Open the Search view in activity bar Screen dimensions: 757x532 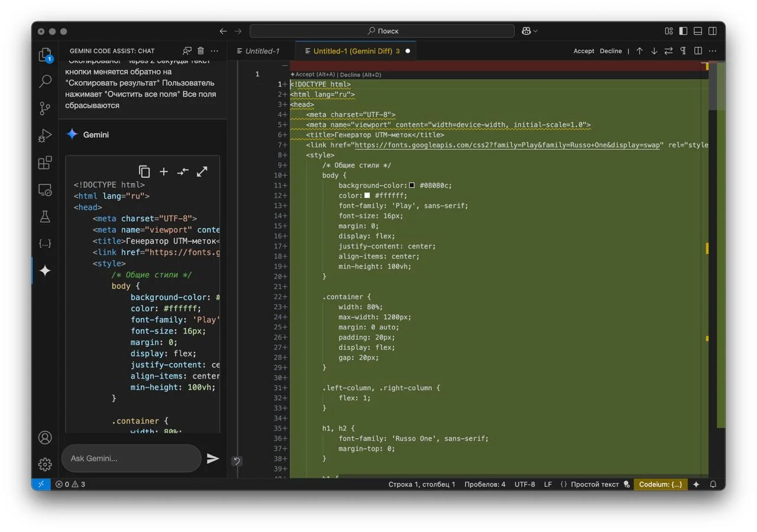(45, 82)
